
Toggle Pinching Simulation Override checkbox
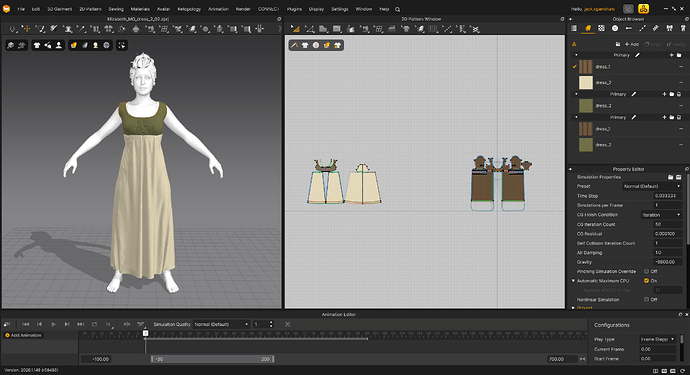[646, 272]
